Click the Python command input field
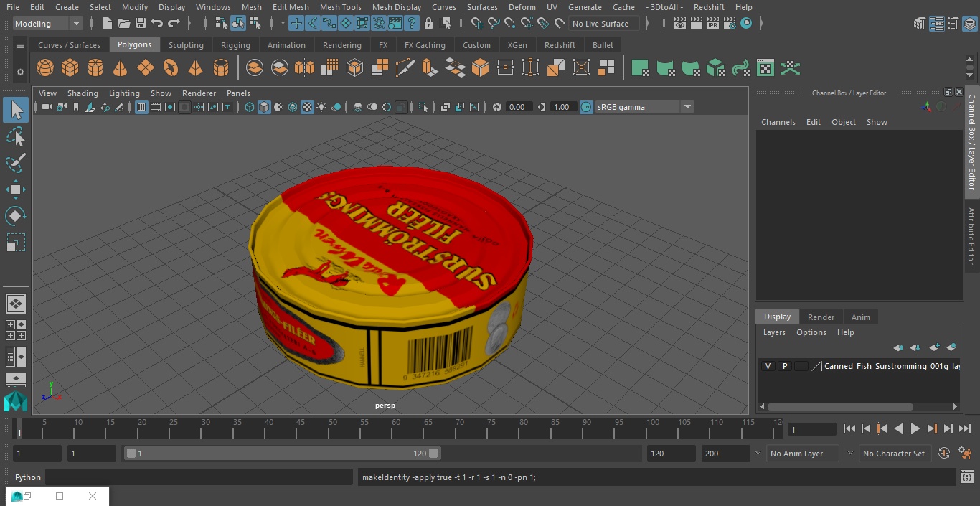The width and height of the screenshot is (980, 506). (x=199, y=477)
